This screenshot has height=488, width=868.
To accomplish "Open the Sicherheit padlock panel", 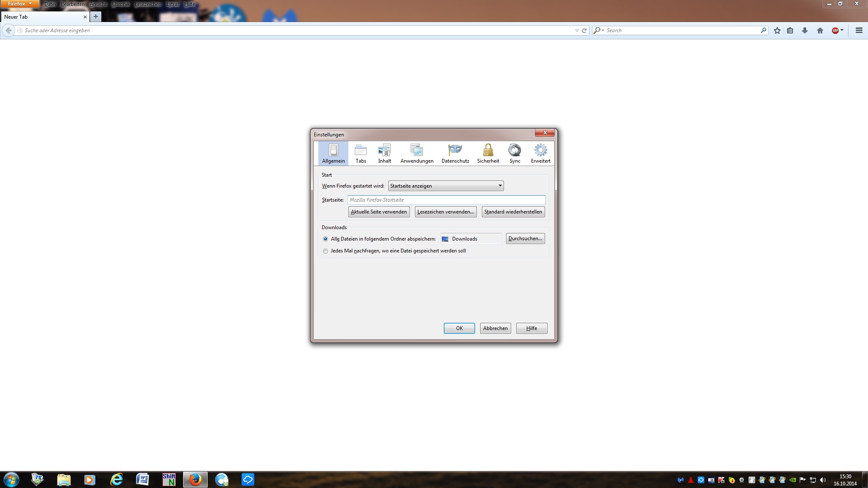I will (488, 153).
